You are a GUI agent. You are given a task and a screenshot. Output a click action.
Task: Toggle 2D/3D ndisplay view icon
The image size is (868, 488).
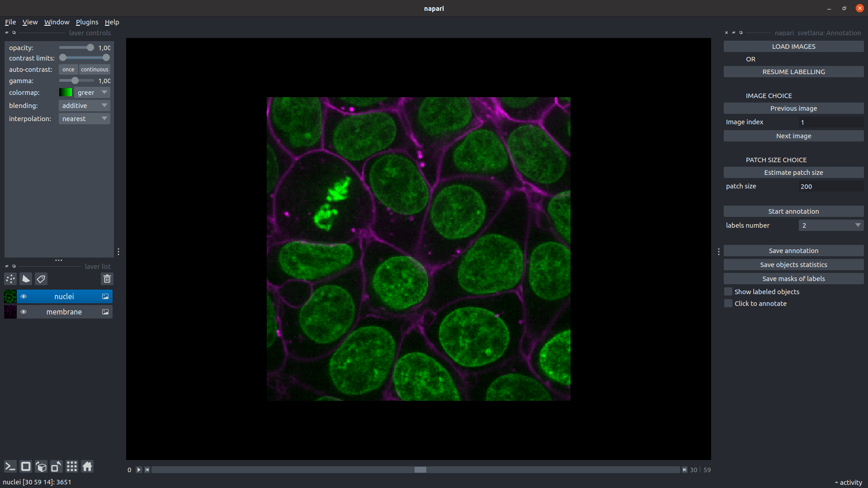(26, 466)
